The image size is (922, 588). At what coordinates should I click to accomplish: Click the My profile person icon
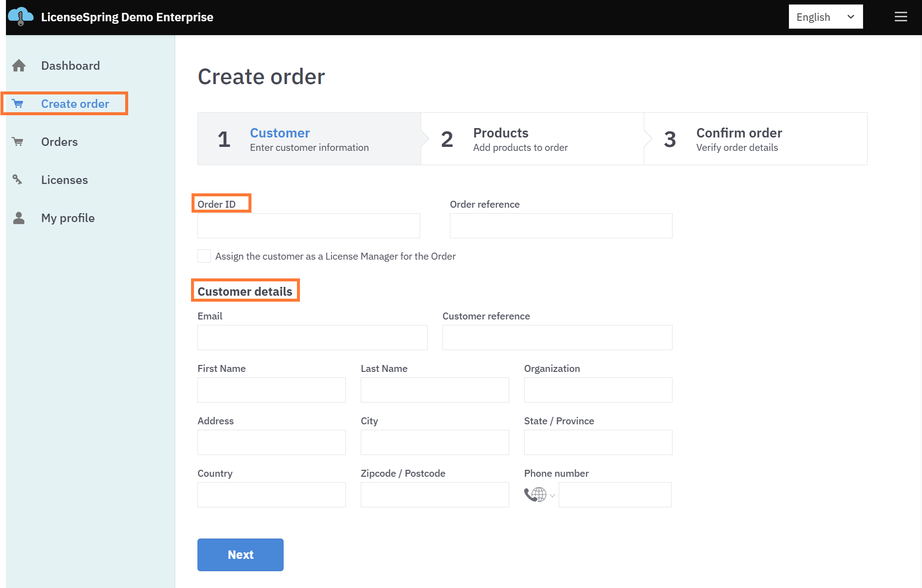click(19, 218)
